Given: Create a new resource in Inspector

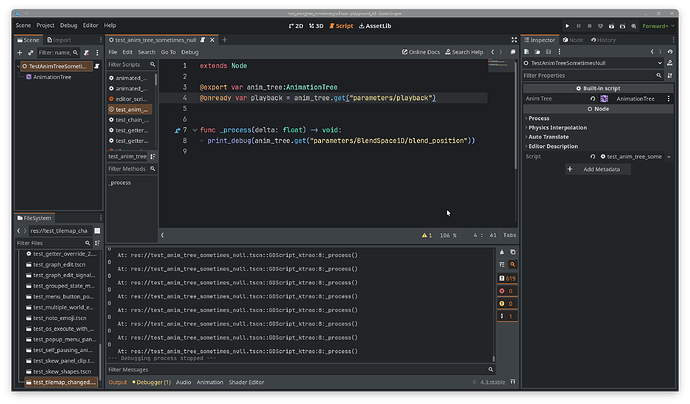Looking at the screenshot, I should [526, 51].
